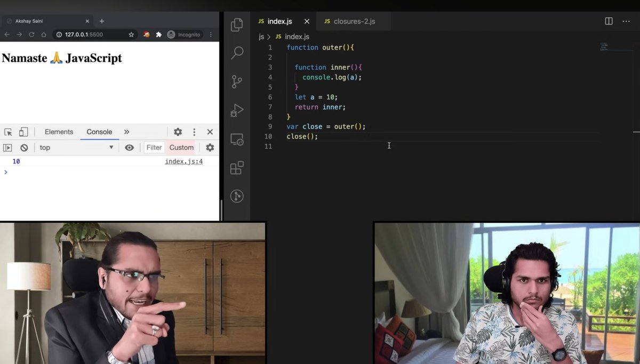Click the left webcam video feed

pos(133,293)
